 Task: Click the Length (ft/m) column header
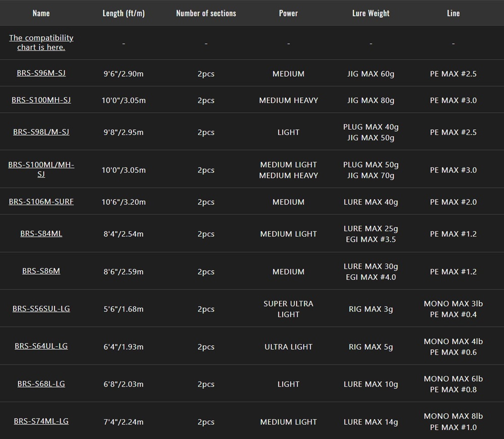tap(123, 13)
